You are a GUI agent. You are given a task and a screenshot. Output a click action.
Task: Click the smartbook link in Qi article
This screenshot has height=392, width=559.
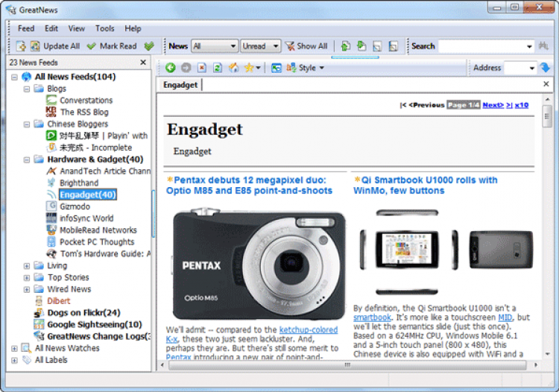372,317
